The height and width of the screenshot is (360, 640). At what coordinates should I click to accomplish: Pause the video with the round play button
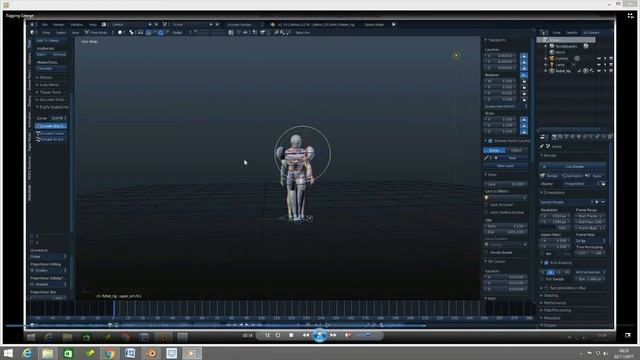[x=320, y=336]
